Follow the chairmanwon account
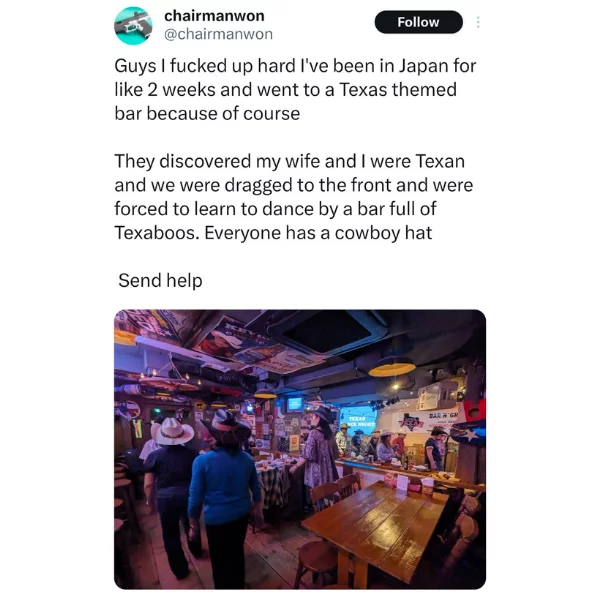 pos(418,22)
